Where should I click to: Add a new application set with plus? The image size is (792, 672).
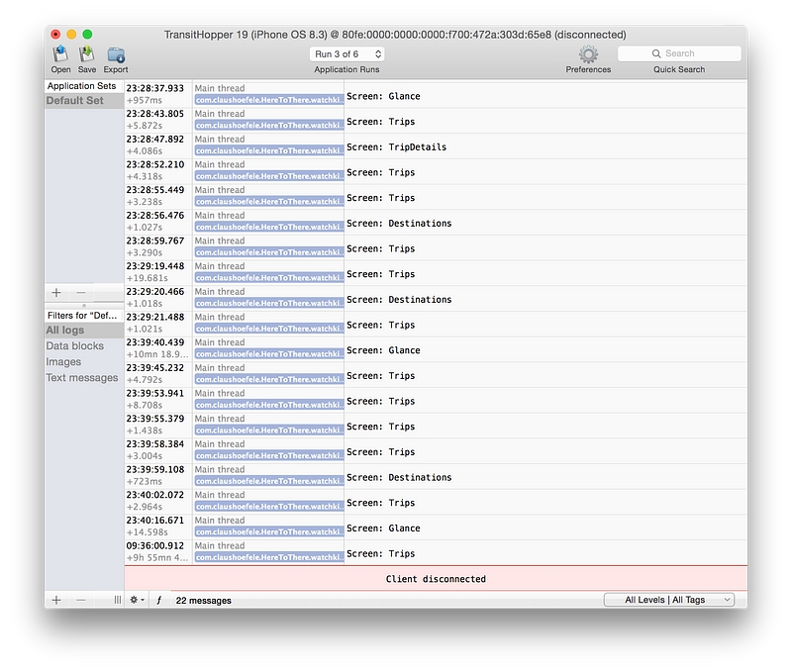[56, 292]
